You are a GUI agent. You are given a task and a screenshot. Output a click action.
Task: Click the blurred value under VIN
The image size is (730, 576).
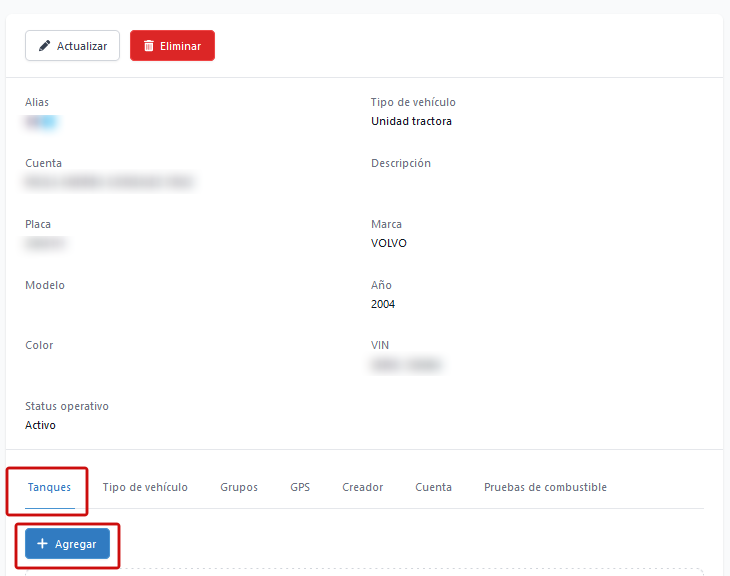[406, 365]
